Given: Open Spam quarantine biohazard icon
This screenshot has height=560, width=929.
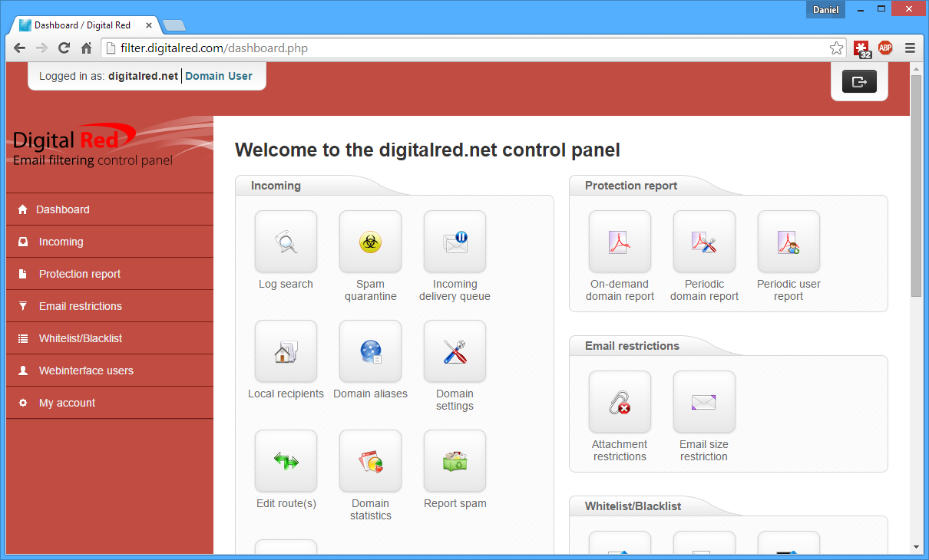Looking at the screenshot, I should pyautogui.click(x=370, y=242).
